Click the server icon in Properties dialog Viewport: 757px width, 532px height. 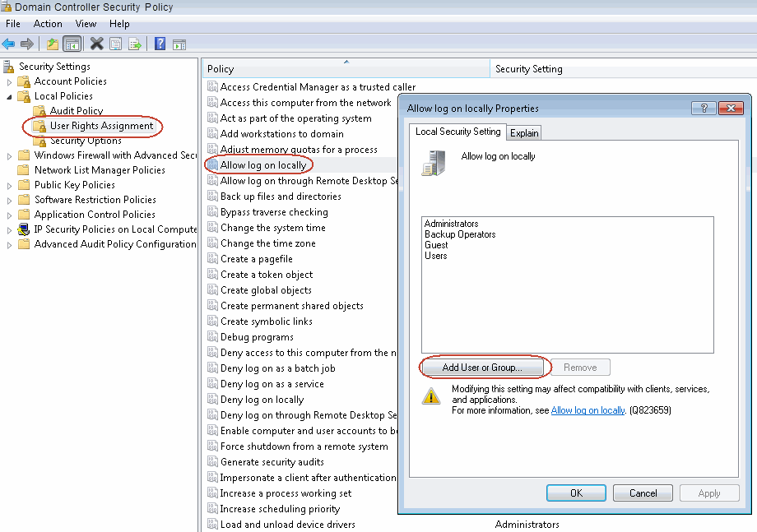point(434,163)
